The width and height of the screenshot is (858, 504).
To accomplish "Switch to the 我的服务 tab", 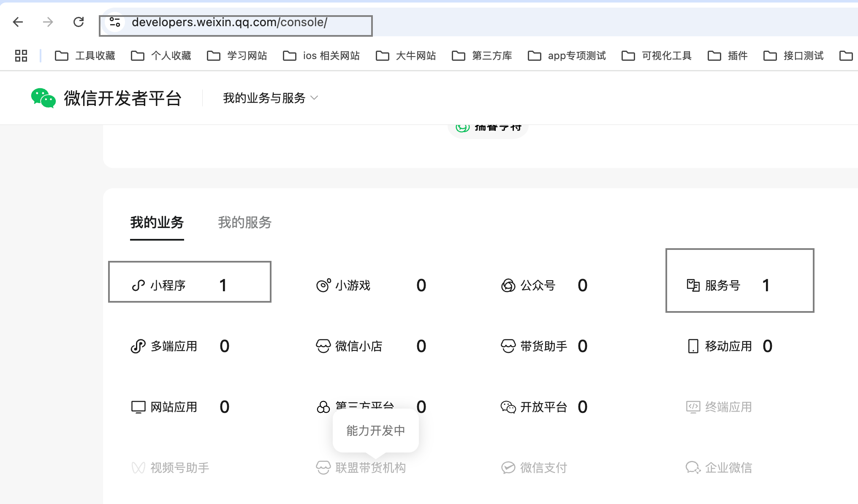I will [244, 222].
